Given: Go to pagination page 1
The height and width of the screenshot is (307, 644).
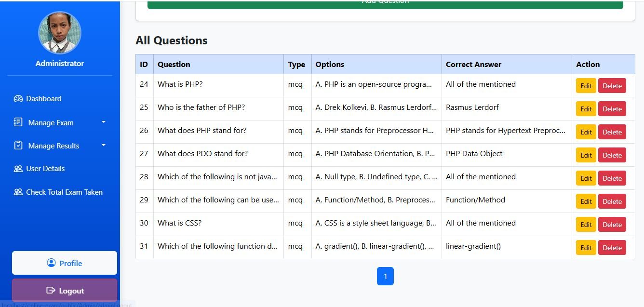Looking at the screenshot, I should pyautogui.click(x=385, y=276).
